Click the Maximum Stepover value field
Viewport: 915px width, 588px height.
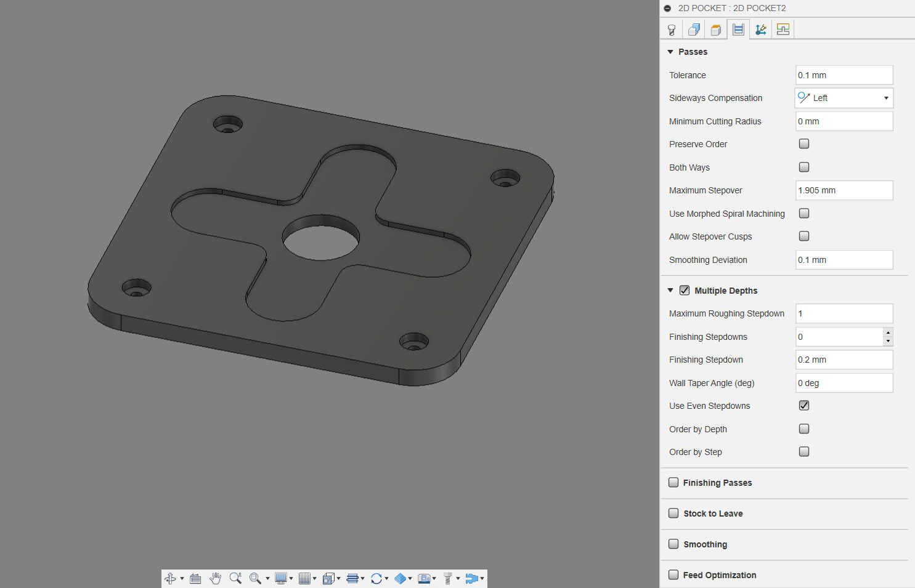pos(844,190)
